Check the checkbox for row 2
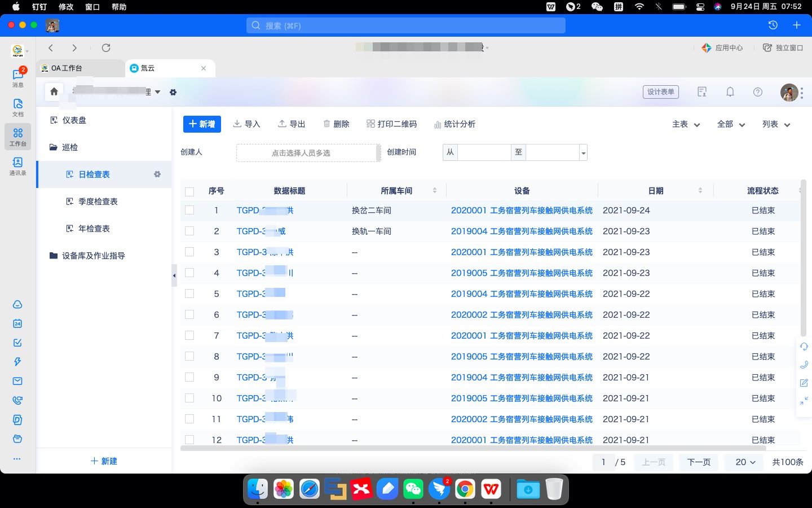 (x=189, y=231)
